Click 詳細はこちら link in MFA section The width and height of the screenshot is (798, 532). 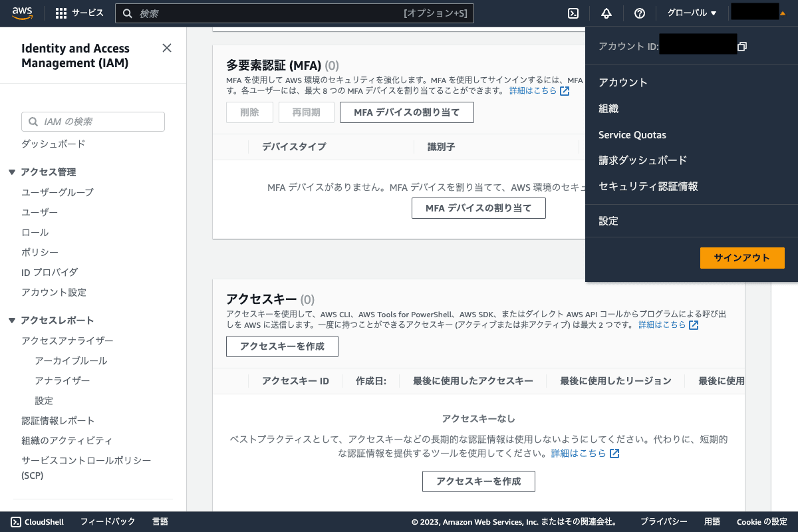click(533, 91)
